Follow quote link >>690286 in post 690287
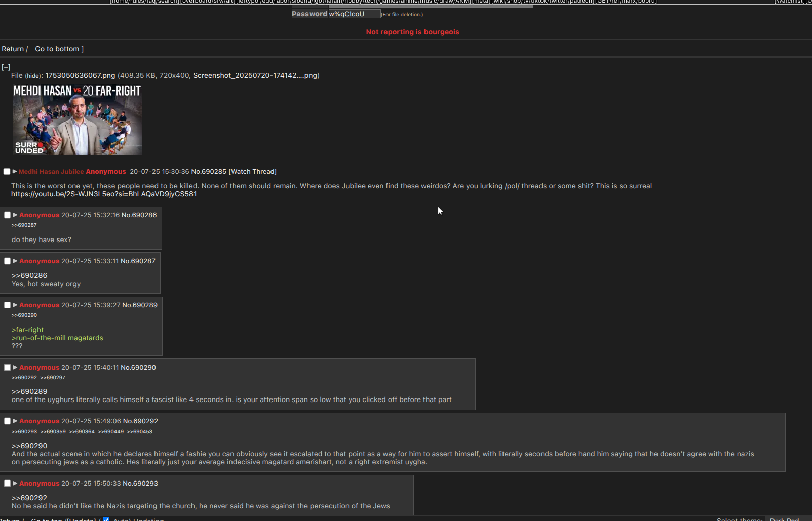 (x=29, y=275)
